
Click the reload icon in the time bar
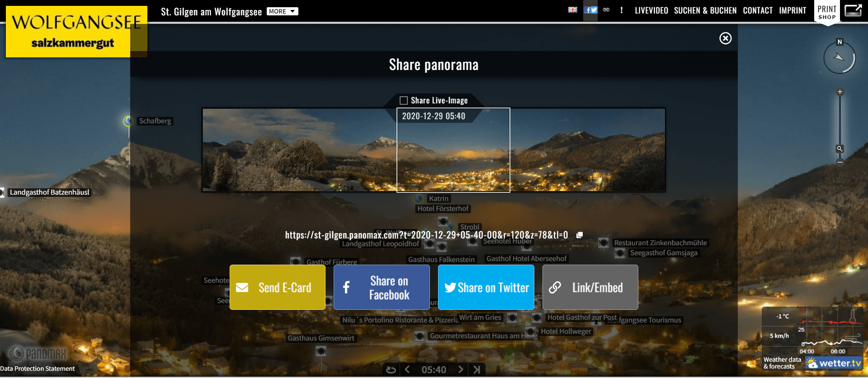[391, 370]
